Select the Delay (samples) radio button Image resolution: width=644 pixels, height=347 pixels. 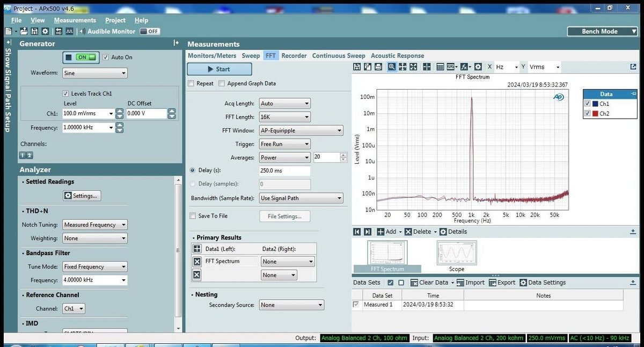pos(192,184)
